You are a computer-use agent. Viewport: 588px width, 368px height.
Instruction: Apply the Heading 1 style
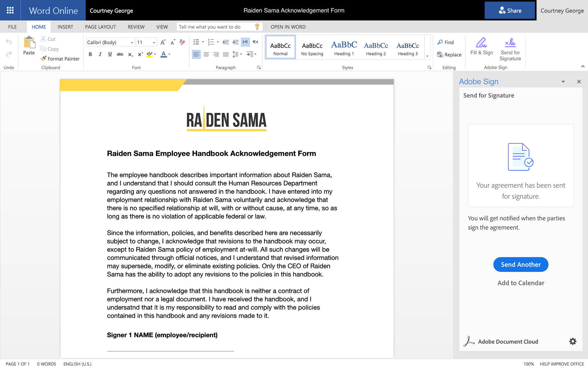click(344, 48)
